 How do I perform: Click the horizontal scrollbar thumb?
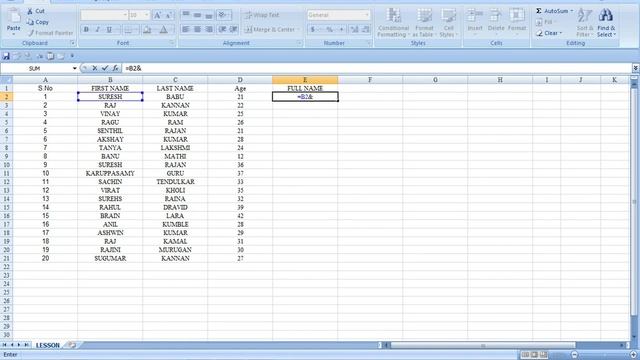coord(483,345)
